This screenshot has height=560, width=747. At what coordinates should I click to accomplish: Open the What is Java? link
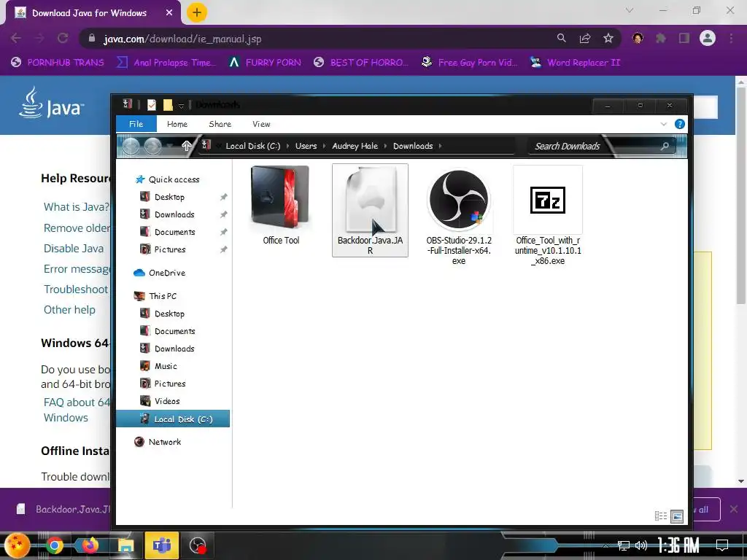coord(76,207)
